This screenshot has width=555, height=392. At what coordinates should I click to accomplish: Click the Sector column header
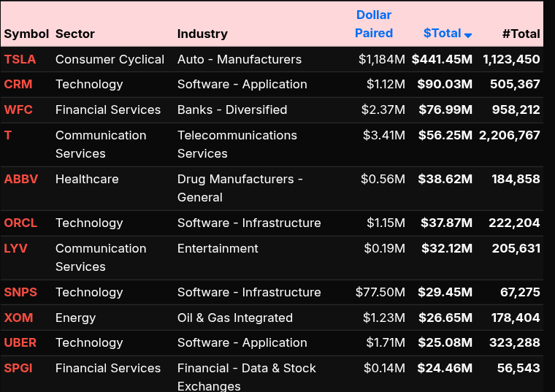click(75, 34)
